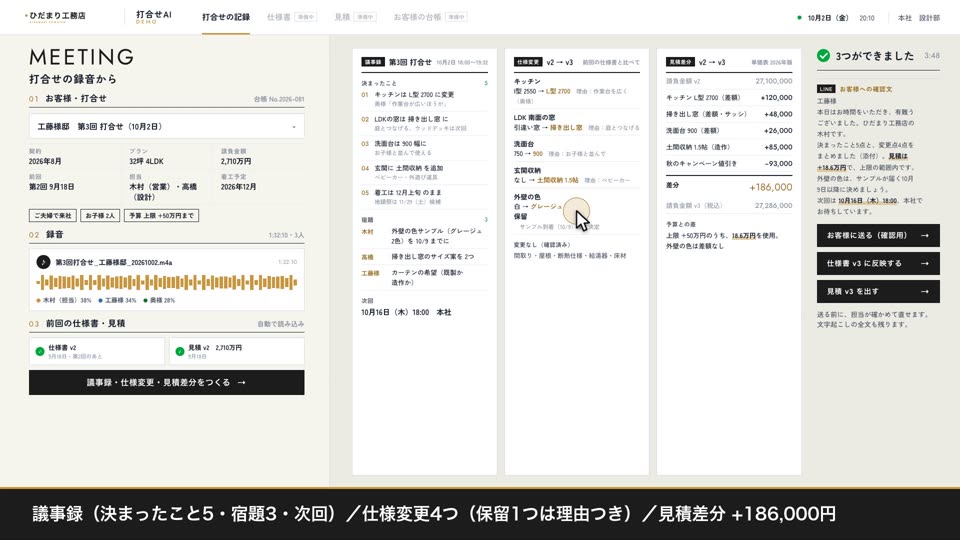Click the ひだまり工務店 logo
This screenshot has width=960, height=540.
click(x=56, y=17)
